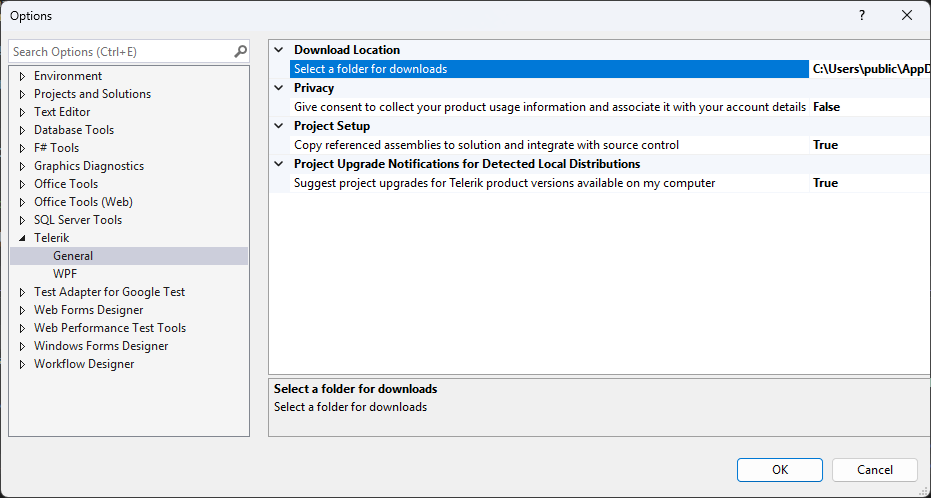Screen dimensions: 931x498
Task: Click the Project Upgrade Notifications header text
Action: pyautogui.click(x=467, y=164)
